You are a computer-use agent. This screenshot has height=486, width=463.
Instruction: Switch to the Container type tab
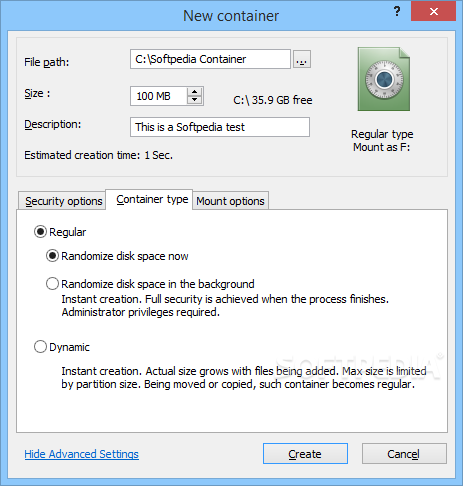(149, 199)
